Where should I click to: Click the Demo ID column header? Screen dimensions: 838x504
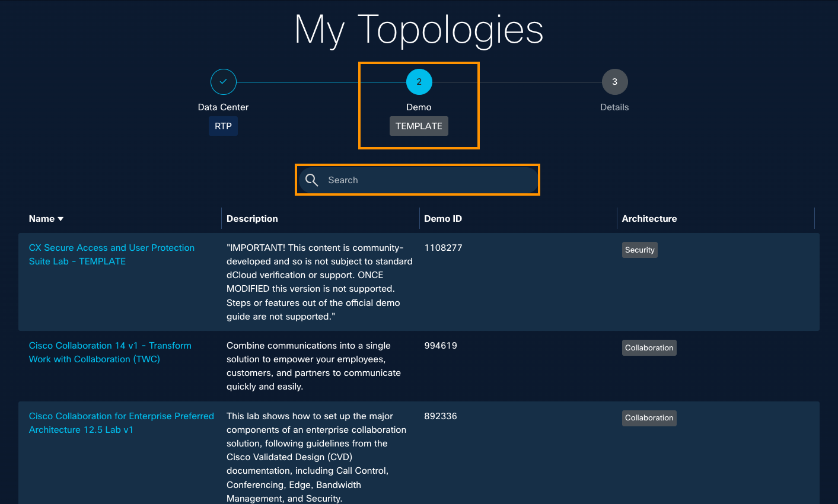(443, 219)
